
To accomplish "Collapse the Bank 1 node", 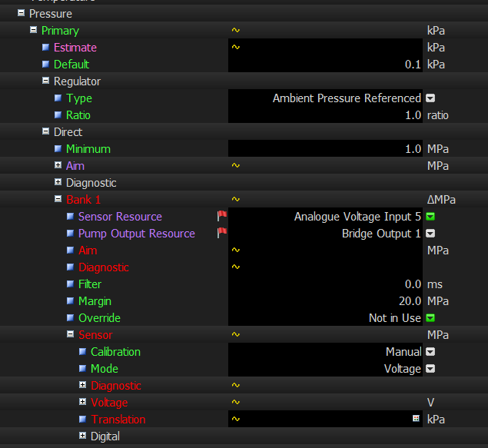I will pos(58,199).
